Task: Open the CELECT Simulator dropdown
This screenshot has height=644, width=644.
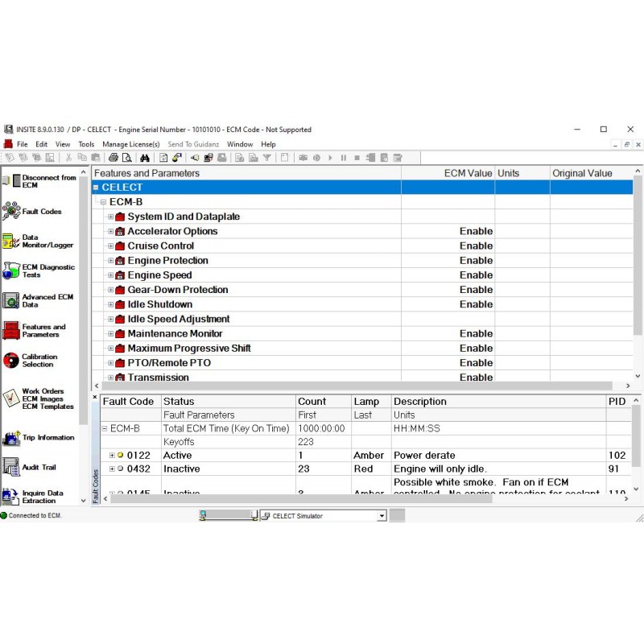Action: tap(382, 515)
